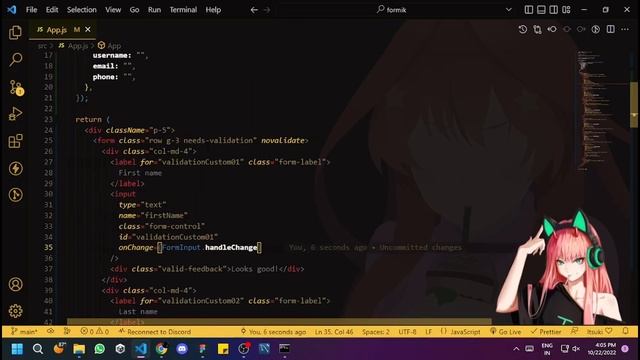This screenshot has height=360, width=640.
Task: Open the Accounts menu icon
Action: [16, 284]
